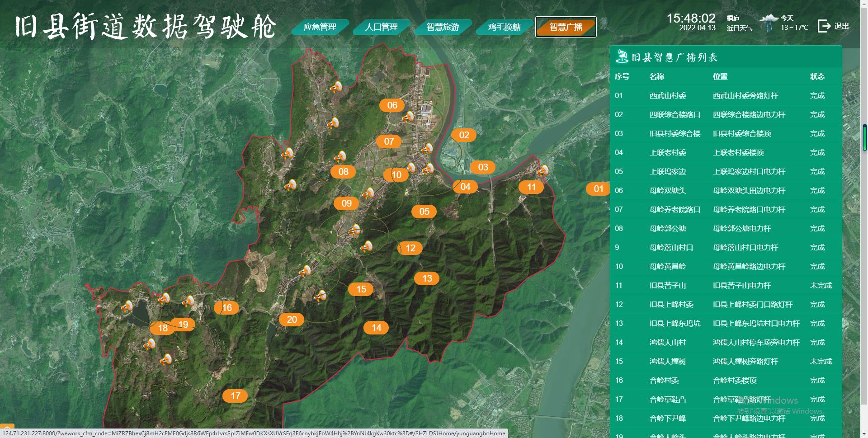Viewport: 868px width, 438px height.
Task: Select row 母岭养老院路口 in list
Action: tap(726, 210)
